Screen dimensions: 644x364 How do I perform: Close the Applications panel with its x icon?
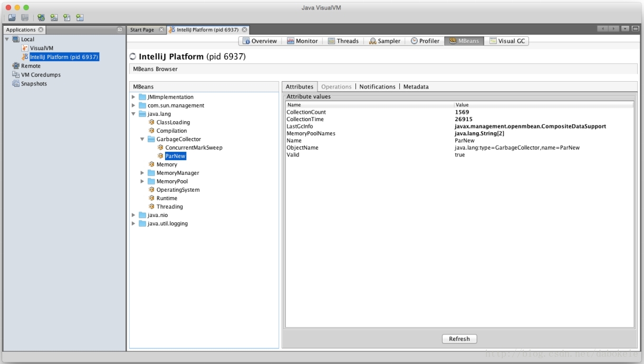(41, 30)
